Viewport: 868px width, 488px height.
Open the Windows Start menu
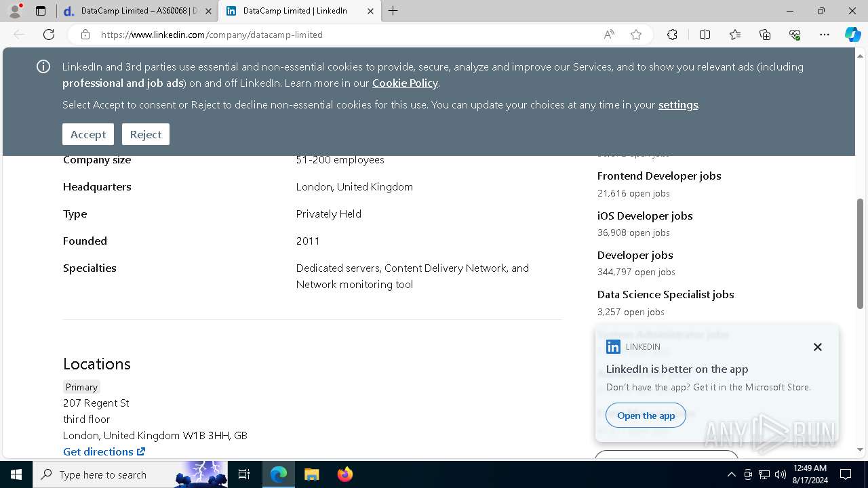pos(16,474)
